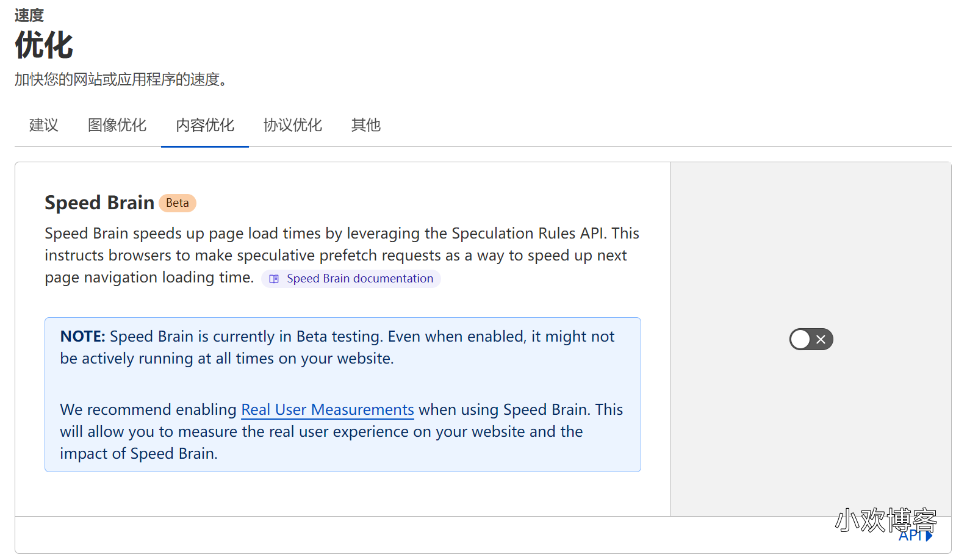Viewport: 956px width, 560px height.
Task: Click the 加快您的网站或应用程序的速度 description
Action: 121,79
